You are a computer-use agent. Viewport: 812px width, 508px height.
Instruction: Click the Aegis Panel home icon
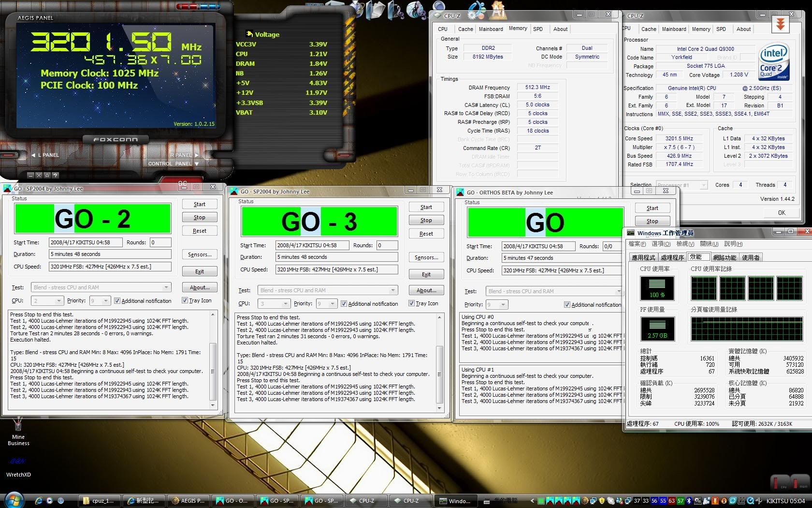pos(47,175)
